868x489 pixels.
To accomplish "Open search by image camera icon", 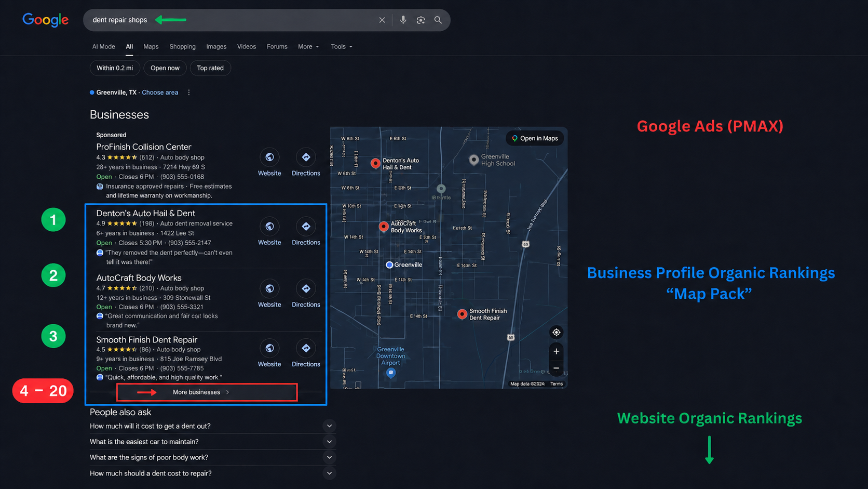I will (x=421, y=20).
